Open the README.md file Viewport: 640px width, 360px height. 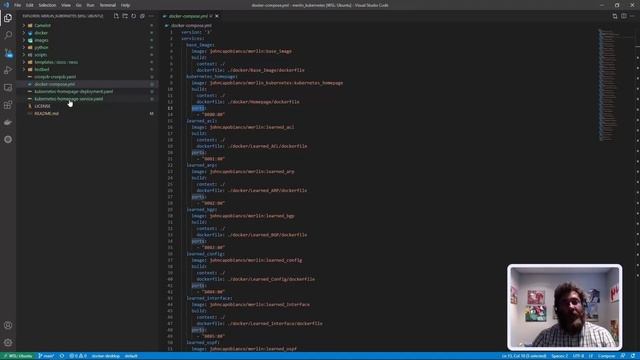pos(46,113)
